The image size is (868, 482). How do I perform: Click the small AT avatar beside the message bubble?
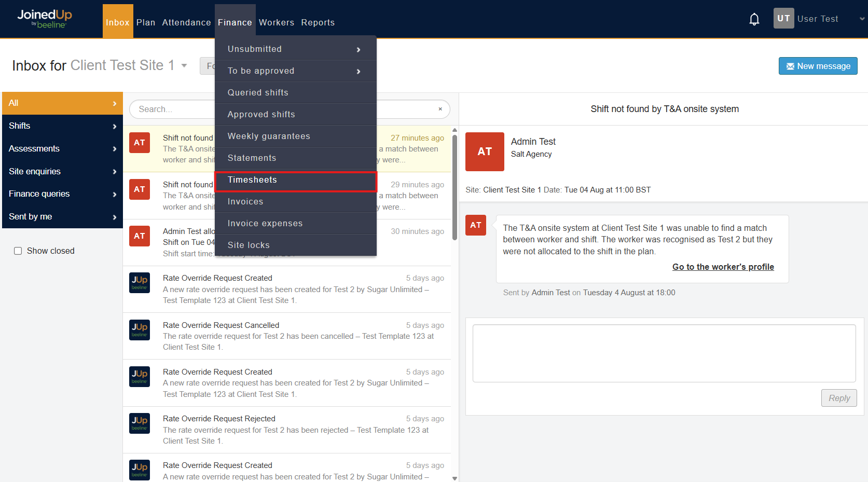point(476,225)
